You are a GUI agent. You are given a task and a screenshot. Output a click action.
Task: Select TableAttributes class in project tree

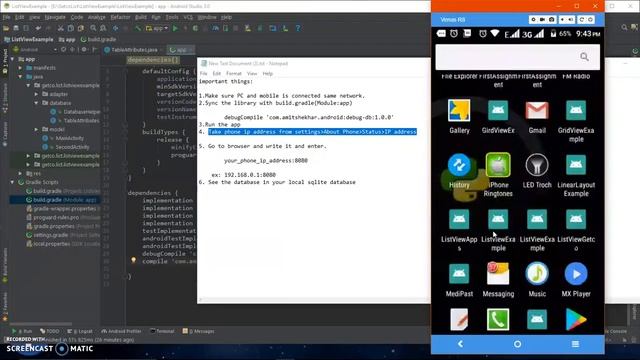point(76,121)
